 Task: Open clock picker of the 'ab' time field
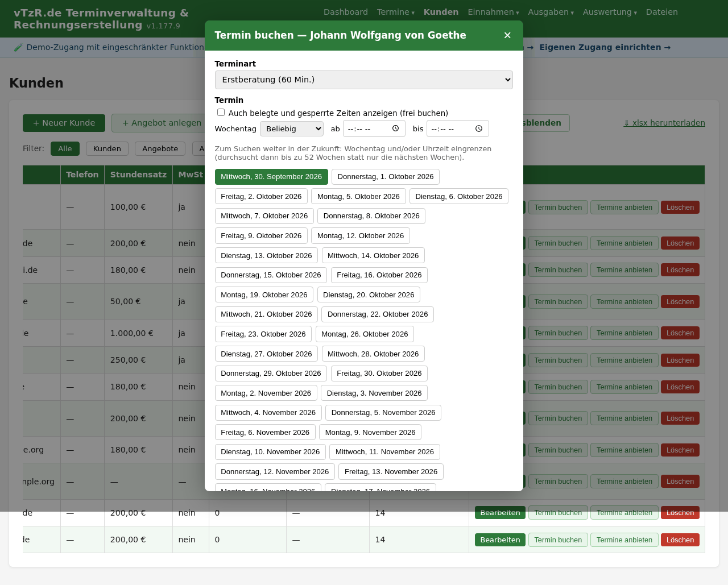click(395, 128)
